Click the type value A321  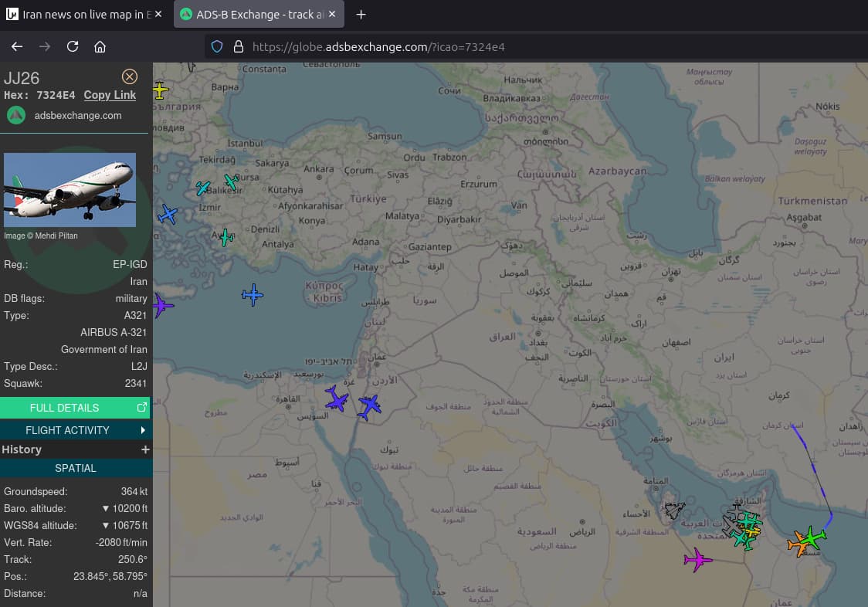pyautogui.click(x=136, y=316)
